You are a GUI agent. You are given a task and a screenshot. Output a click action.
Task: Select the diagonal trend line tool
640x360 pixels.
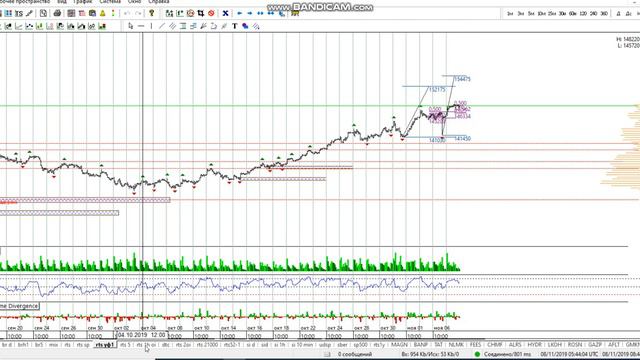[x=162, y=26]
